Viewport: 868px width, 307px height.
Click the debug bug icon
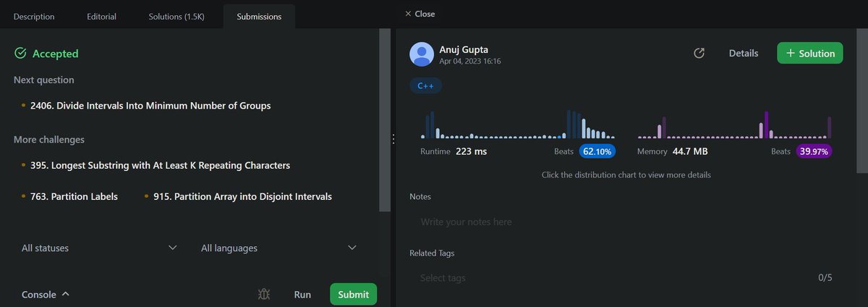pos(264,295)
